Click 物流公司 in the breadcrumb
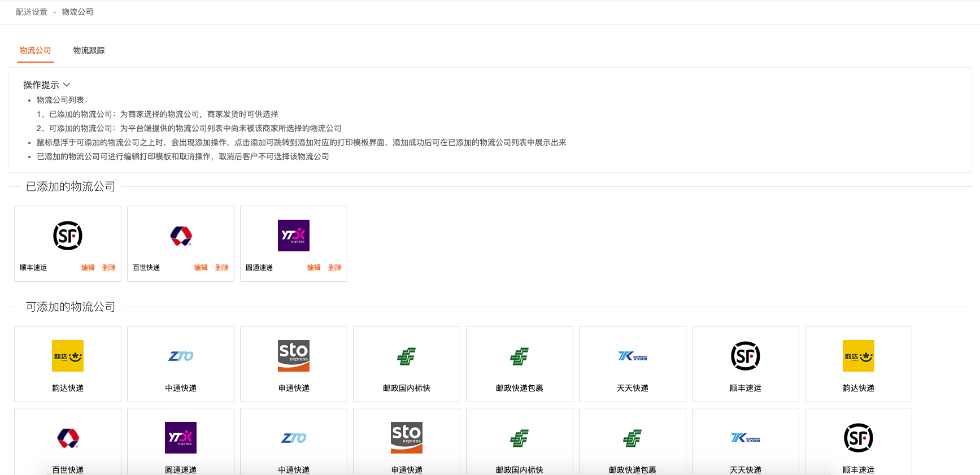 click(x=77, y=12)
